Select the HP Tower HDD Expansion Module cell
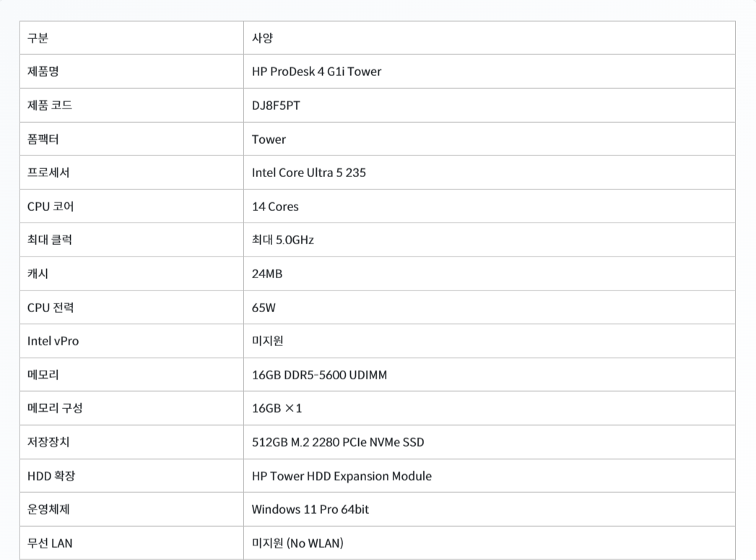This screenshot has height=560, width=756. click(x=490, y=475)
